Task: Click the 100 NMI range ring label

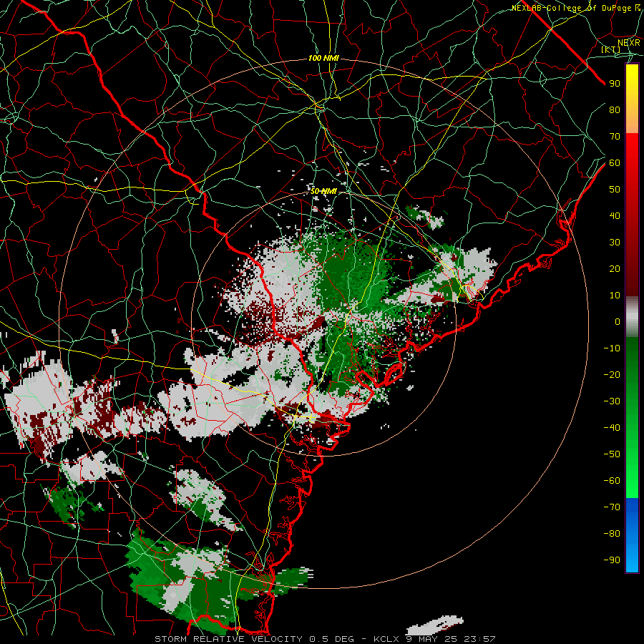Action: click(323, 59)
